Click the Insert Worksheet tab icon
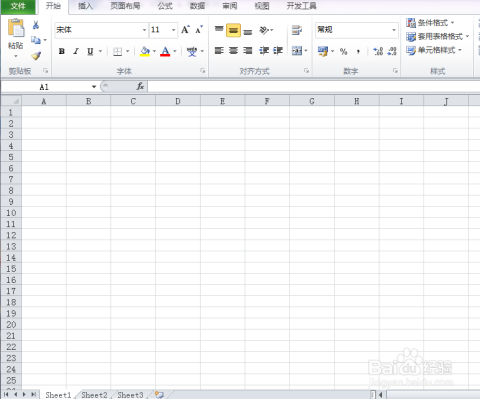 [x=159, y=395]
